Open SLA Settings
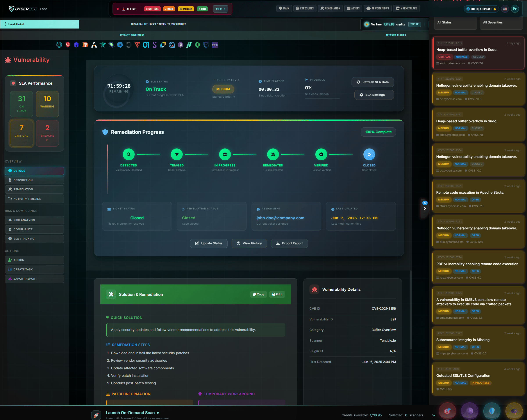The image size is (527, 420). (x=374, y=95)
